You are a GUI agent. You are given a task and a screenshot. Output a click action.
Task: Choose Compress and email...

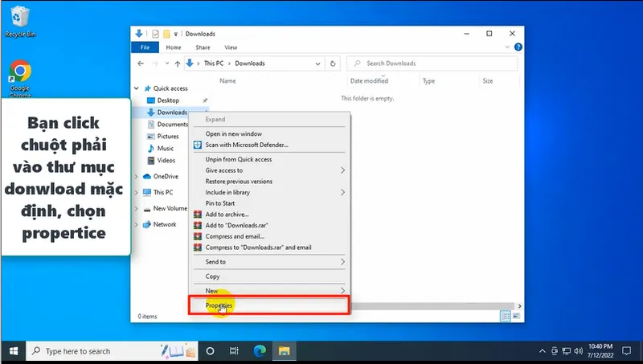point(269,236)
